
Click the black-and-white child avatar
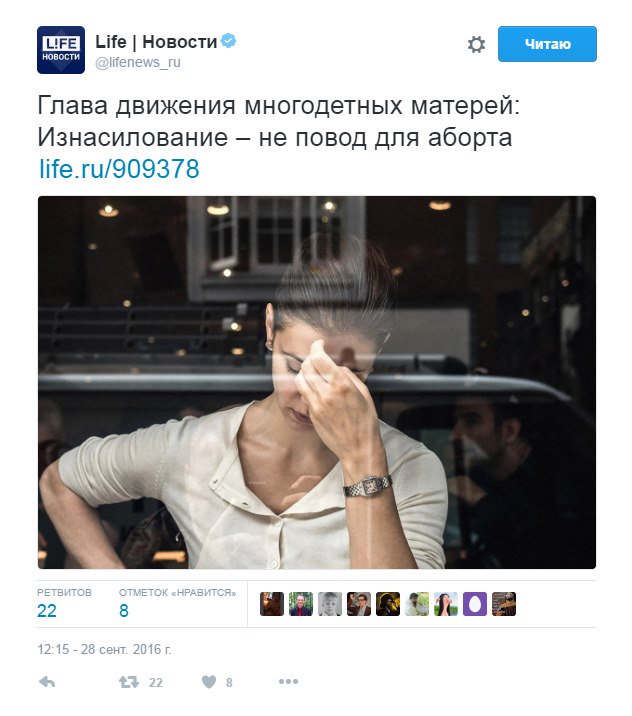tap(330, 604)
